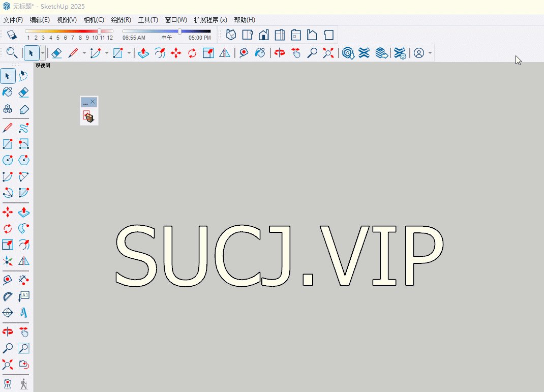Pick the Zoom Window tool

tap(23, 348)
